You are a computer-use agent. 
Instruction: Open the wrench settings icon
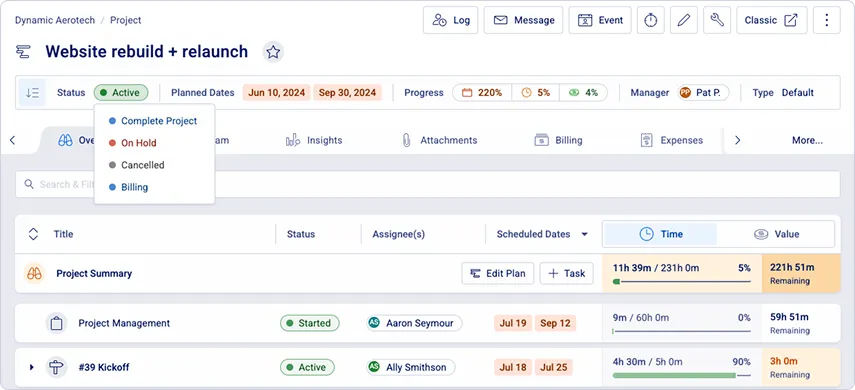coord(717,20)
